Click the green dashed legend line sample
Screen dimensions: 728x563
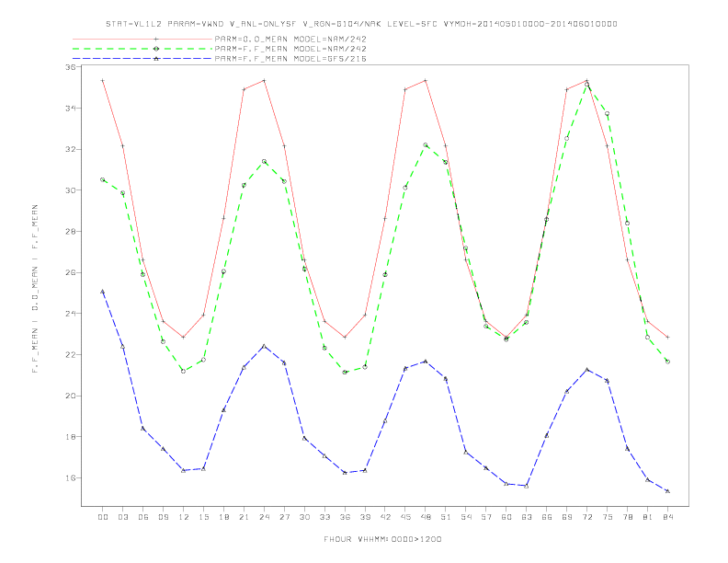[x=142, y=49]
